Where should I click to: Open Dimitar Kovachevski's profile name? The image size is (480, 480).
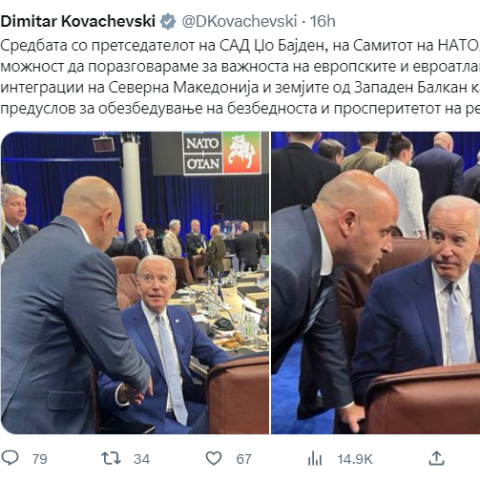(x=78, y=21)
